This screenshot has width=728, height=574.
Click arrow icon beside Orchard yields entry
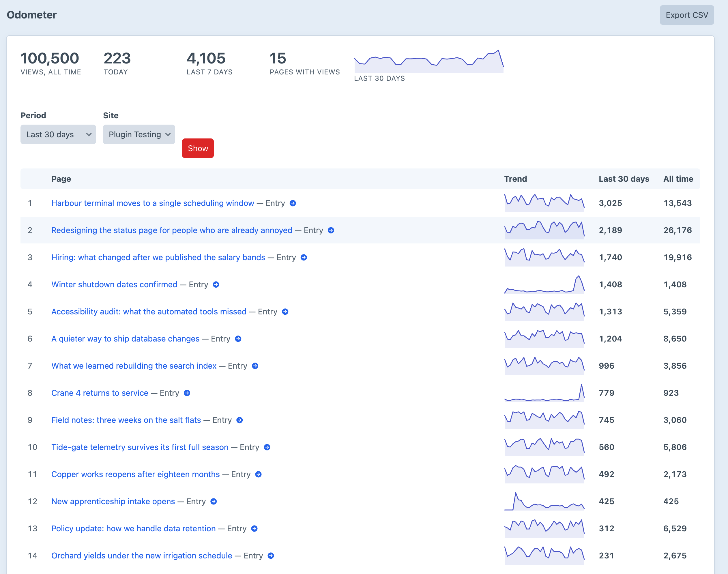coord(271,556)
